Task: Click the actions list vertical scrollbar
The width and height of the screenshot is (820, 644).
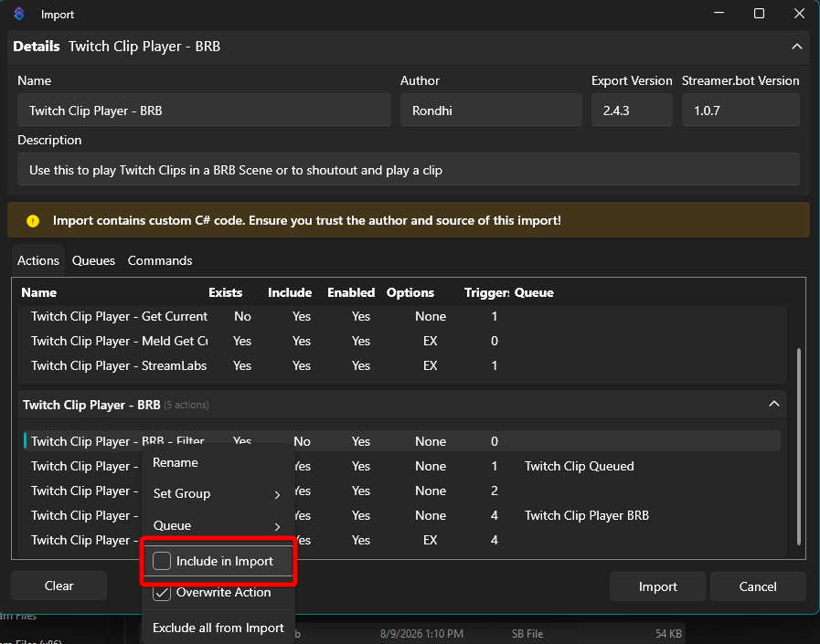Action: pyautogui.click(x=799, y=447)
